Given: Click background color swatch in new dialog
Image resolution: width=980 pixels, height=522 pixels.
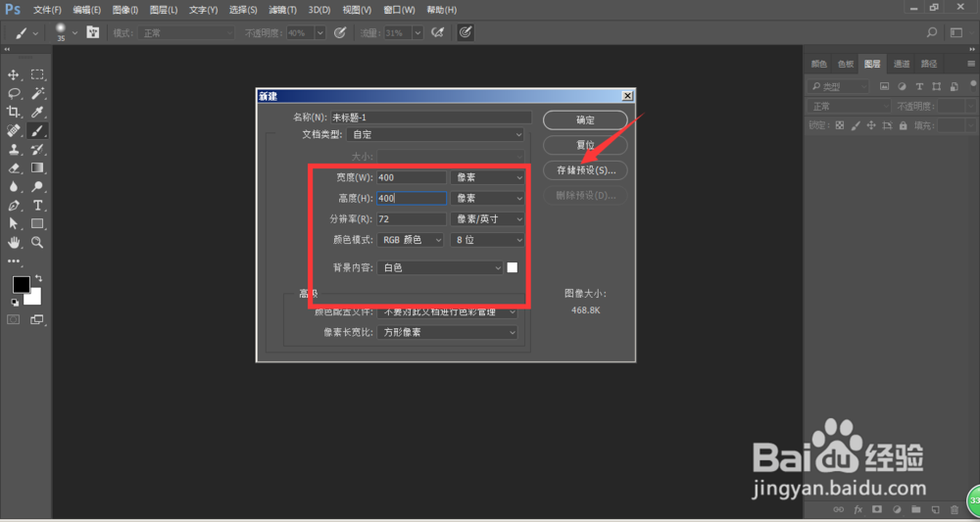Looking at the screenshot, I should (513, 267).
